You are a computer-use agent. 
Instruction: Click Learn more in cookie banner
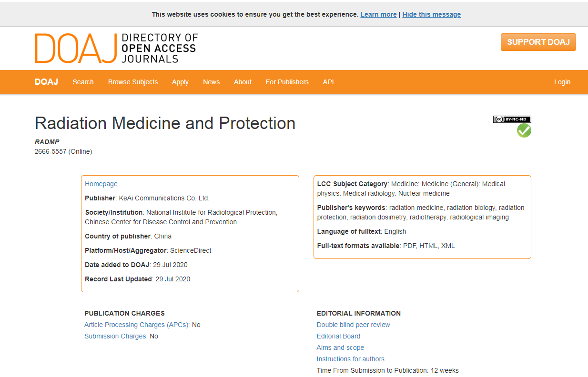[x=378, y=14]
